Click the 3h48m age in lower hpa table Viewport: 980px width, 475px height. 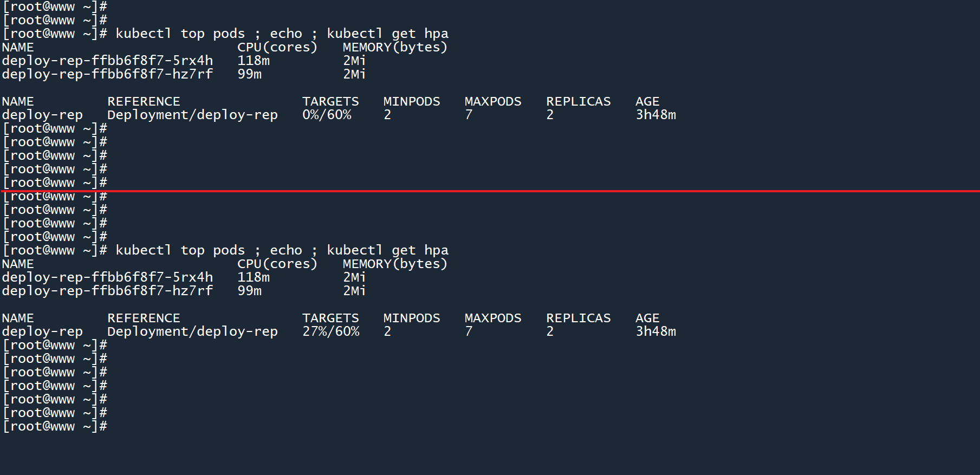[656, 331]
